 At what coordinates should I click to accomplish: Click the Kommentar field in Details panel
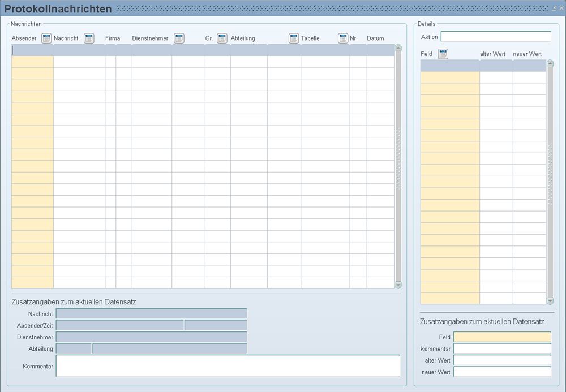click(x=502, y=348)
